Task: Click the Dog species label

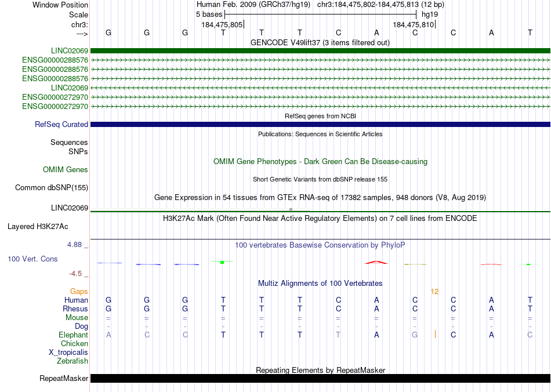Action: (81, 326)
